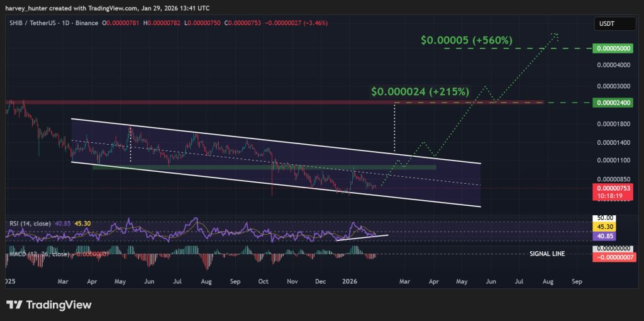Click the green arrowhead at projection top
The height and width of the screenshot is (321, 644).
(x=555, y=35)
